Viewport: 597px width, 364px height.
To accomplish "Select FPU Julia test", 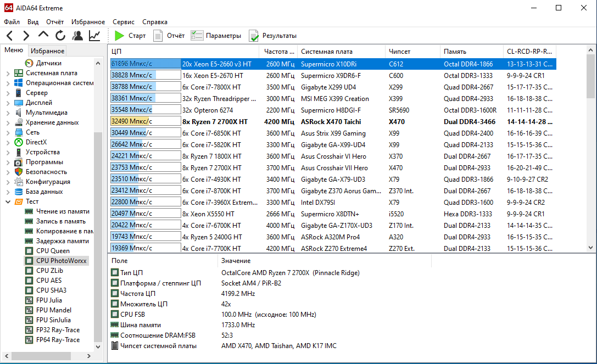I will click(x=49, y=300).
